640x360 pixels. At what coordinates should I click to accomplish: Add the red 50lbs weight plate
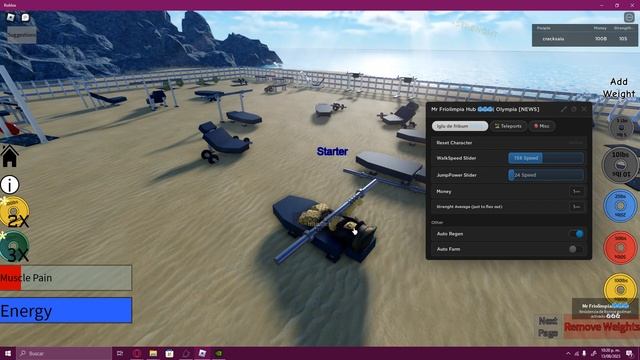coord(620,247)
